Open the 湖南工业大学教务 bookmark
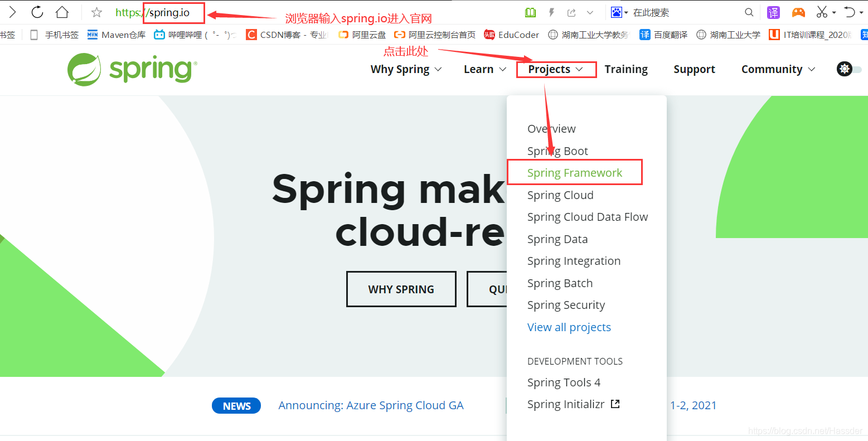 [x=588, y=35]
